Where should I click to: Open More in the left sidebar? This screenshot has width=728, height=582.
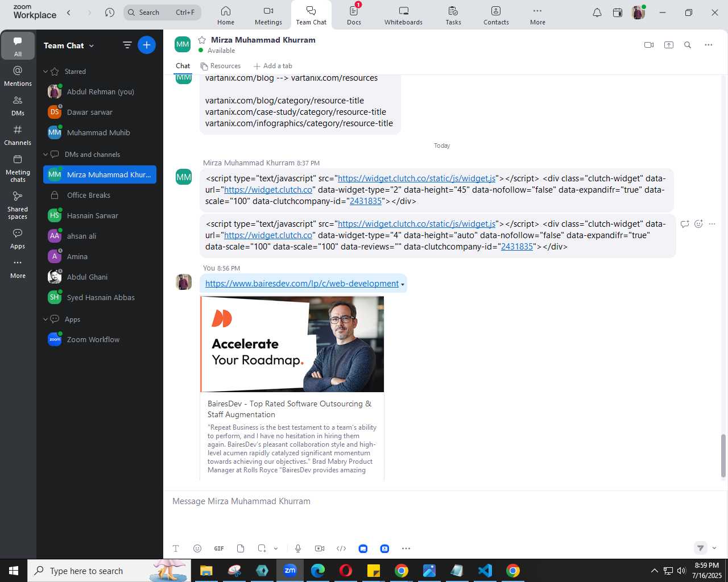tap(18, 268)
